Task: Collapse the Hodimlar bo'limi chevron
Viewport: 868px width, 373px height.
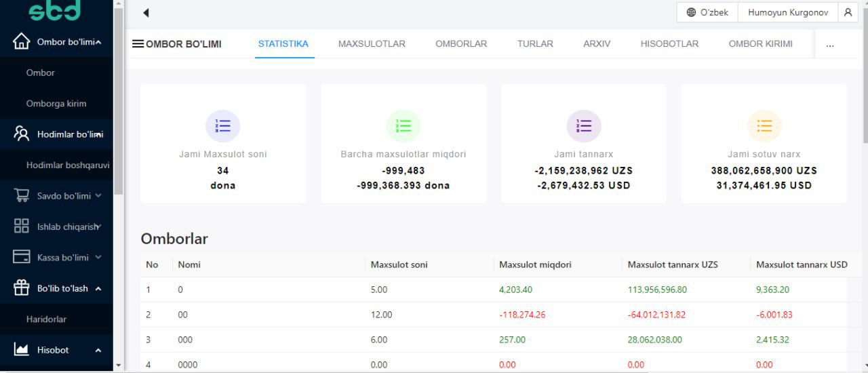Action: (x=98, y=134)
